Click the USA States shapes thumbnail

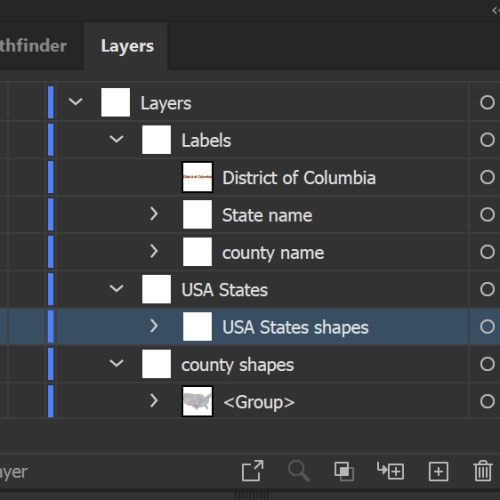(197, 326)
